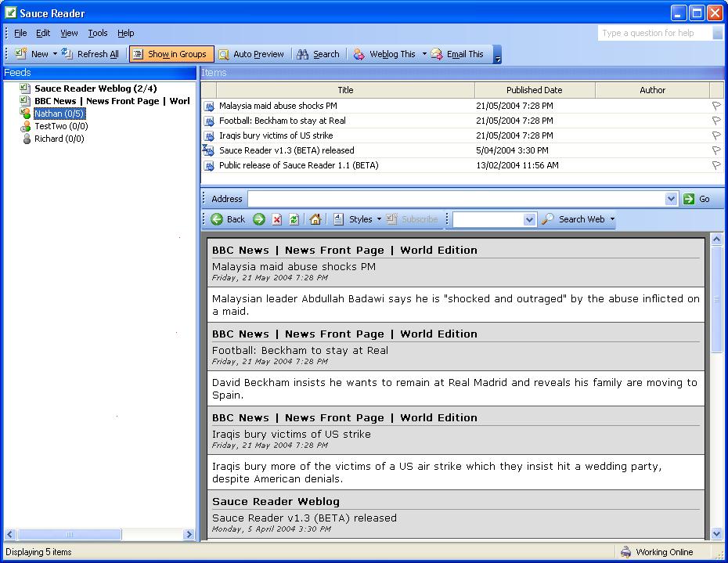This screenshot has width=728, height=563.
Task: Sort items by Published Date column header
Action: 535,90
